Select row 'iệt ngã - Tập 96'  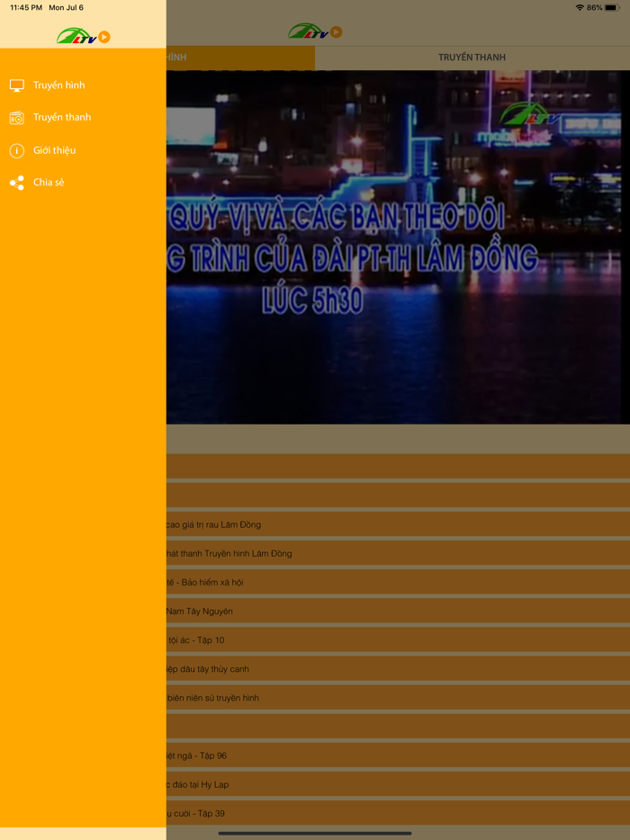pos(398,755)
